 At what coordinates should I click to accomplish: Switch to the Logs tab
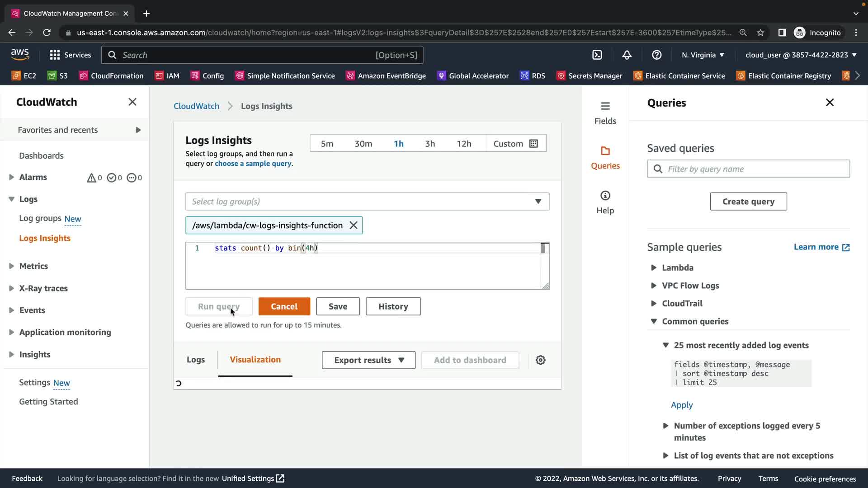click(x=195, y=360)
